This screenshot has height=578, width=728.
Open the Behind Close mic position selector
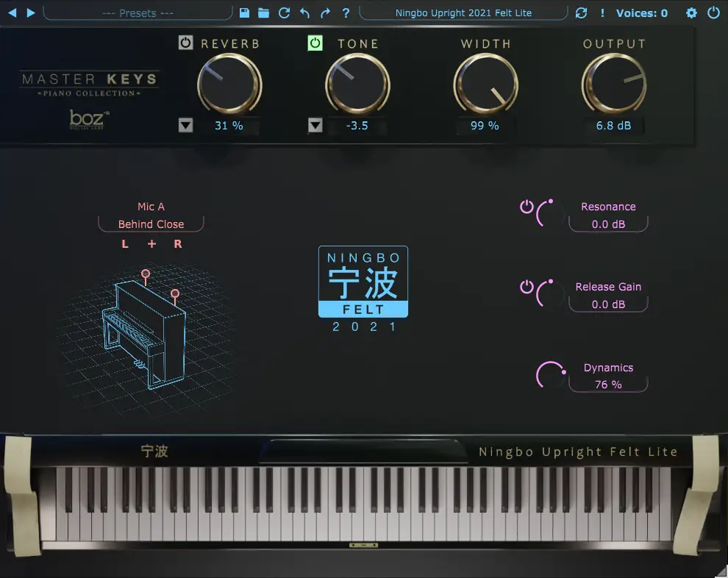coord(151,224)
